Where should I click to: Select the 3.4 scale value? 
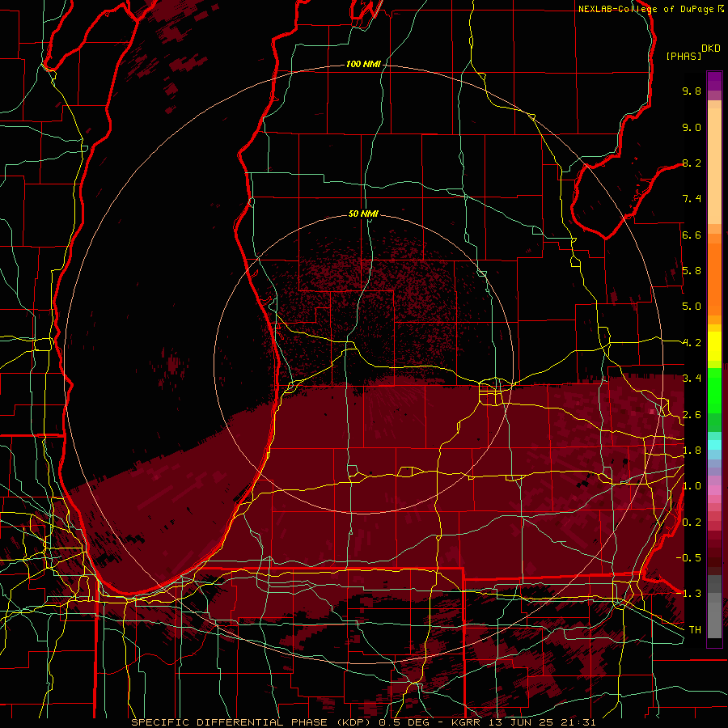(x=692, y=379)
